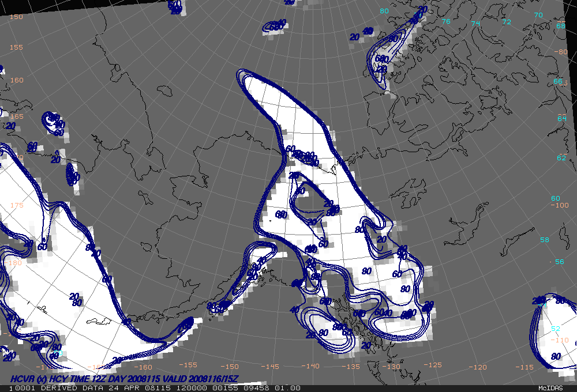Click '24 APR' in the status line
This screenshot has width=577, height=392.
pos(125,388)
